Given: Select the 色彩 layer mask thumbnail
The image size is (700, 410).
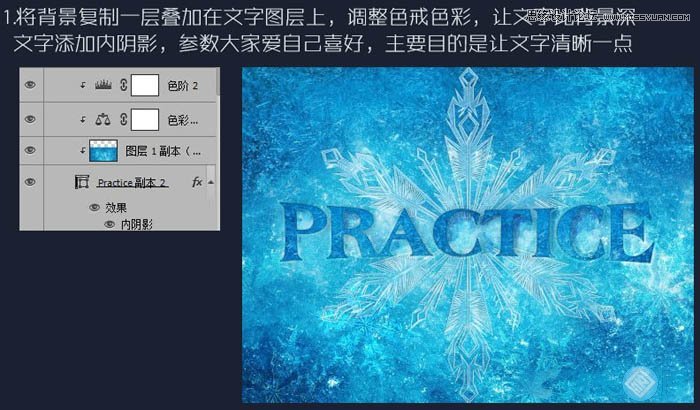Looking at the screenshot, I should (145, 119).
